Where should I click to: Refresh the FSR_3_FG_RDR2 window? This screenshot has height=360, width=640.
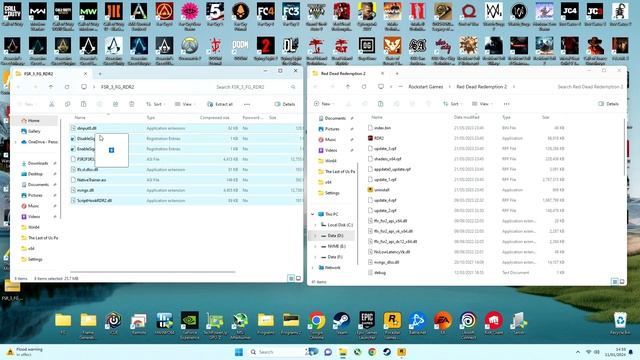[x=67, y=87]
